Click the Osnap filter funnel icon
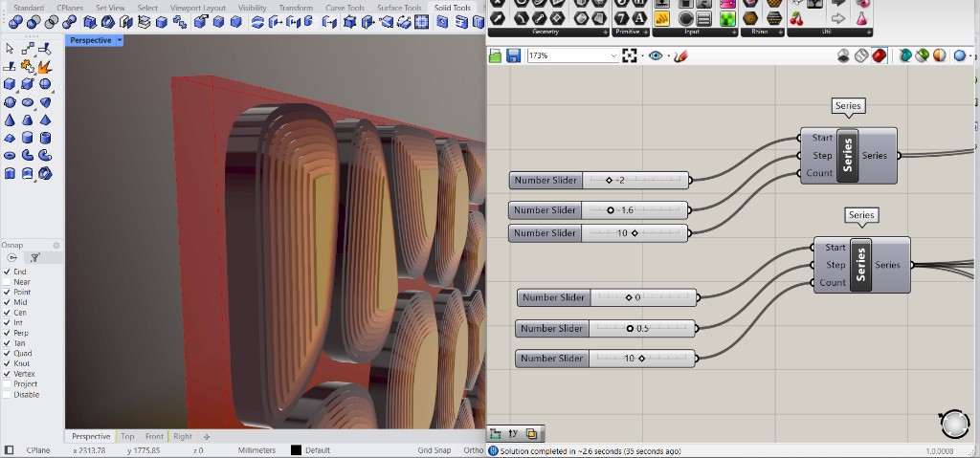This screenshot has width=980, height=458. click(x=35, y=257)
